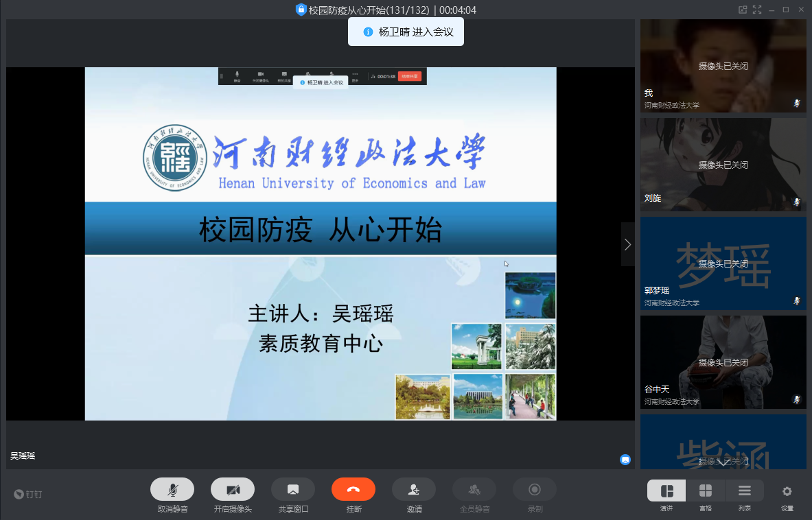Click muted mic icon on 刘旋 tile
The image size is (812, 520).
click(797, 202)
